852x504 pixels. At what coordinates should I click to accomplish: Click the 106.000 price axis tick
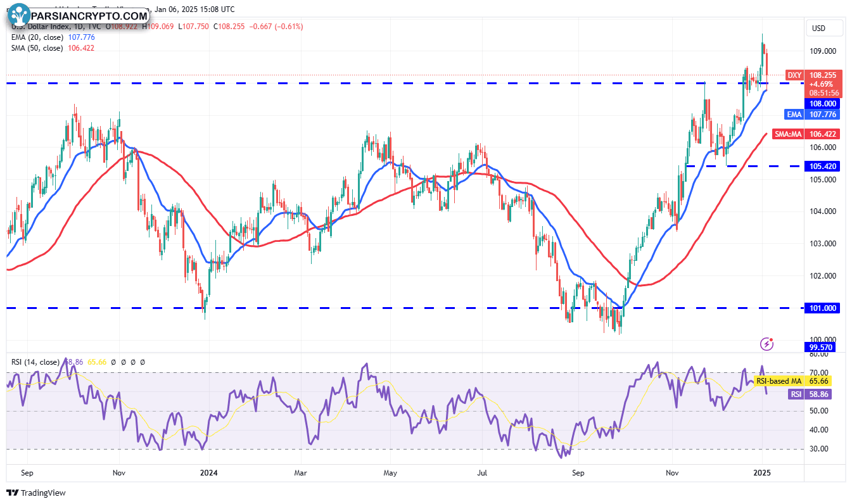pyautogui.click(x=823, y=148)
